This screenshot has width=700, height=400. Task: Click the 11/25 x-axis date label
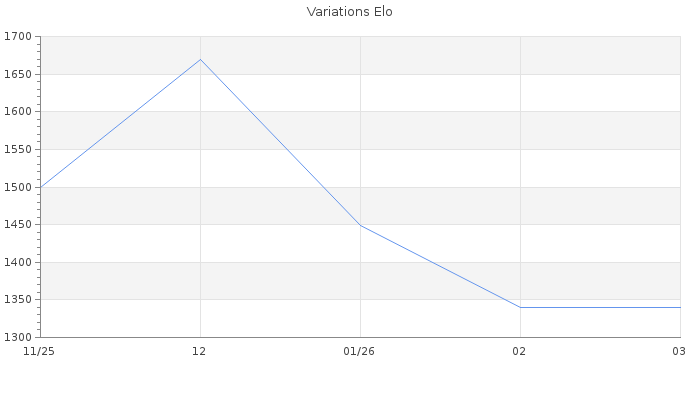(x=38, y=351)
